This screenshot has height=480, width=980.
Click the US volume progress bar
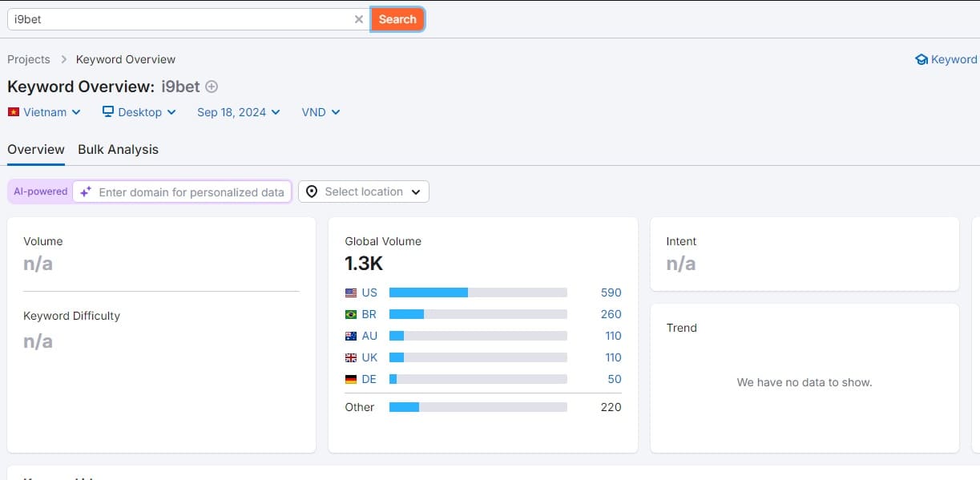[x=478, y=292]
